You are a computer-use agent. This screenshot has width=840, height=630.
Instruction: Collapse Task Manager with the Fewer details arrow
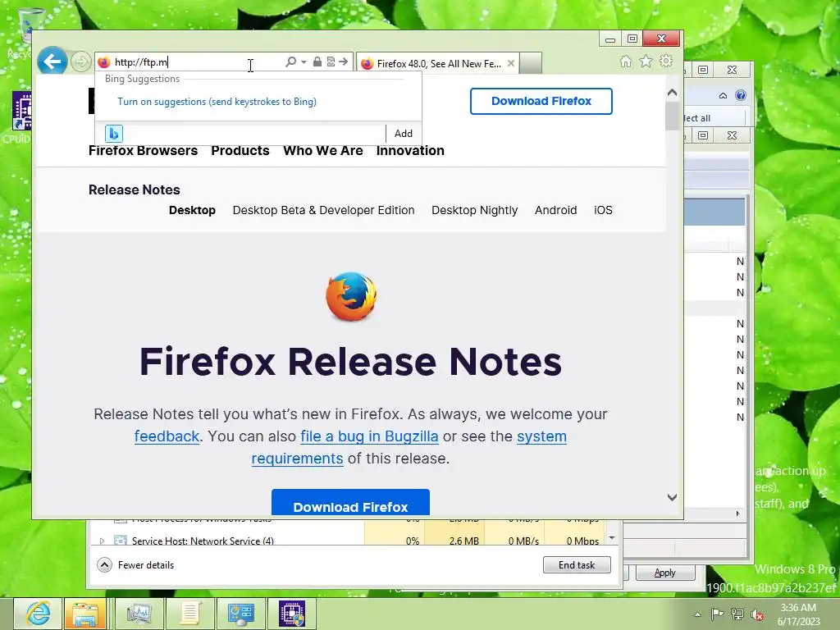(104, 564)
